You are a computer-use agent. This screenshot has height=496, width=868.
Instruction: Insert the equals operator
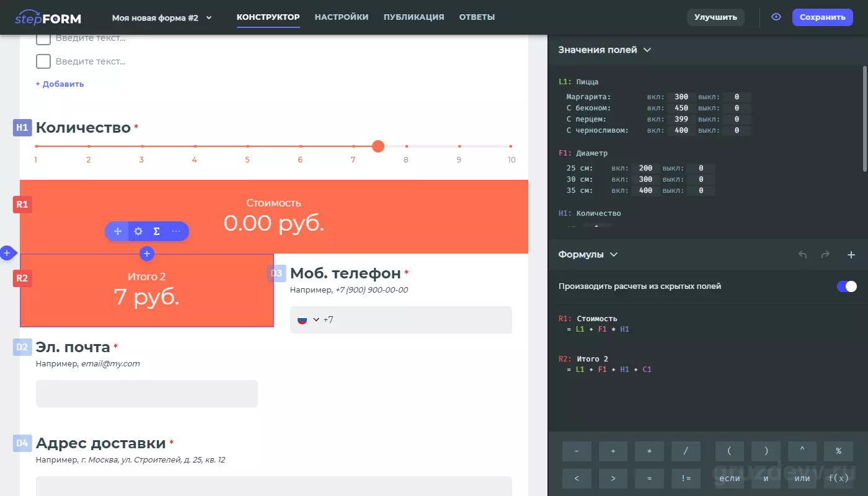pos(650,478)
